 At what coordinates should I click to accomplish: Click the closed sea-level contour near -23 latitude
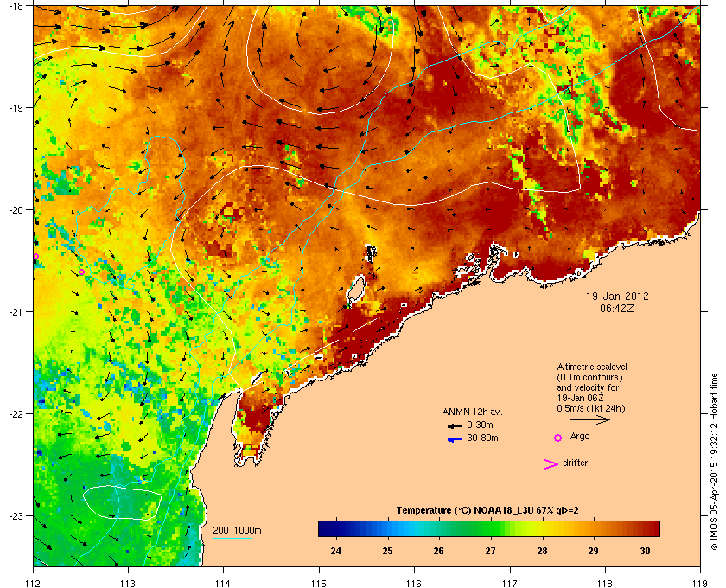tap(122, 502)
